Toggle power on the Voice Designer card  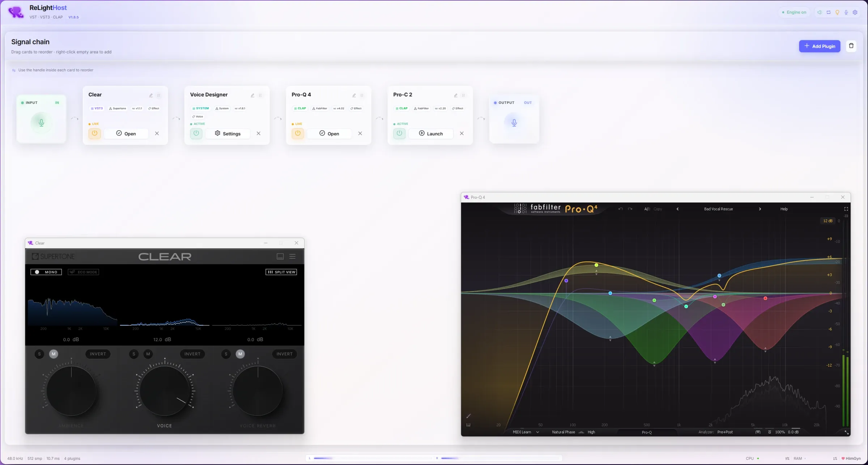click(x=196, y=134)
